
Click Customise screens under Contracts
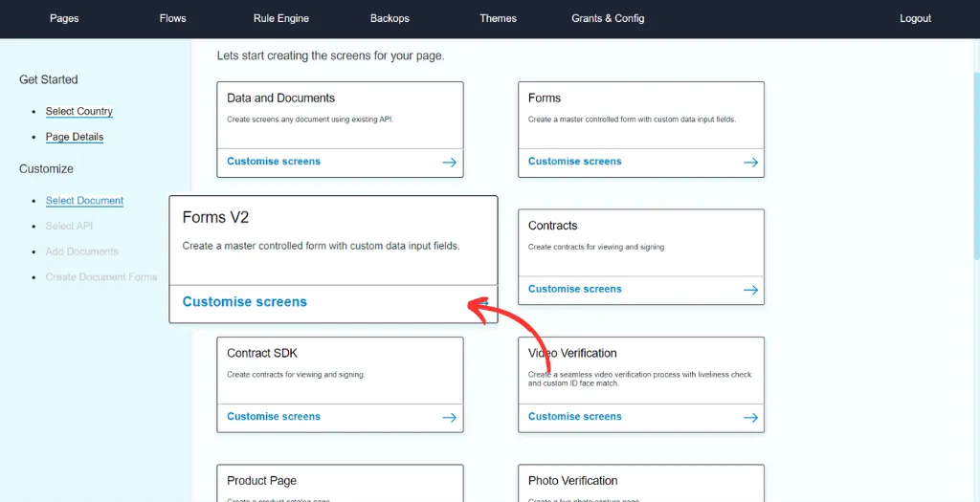point(574,289)
